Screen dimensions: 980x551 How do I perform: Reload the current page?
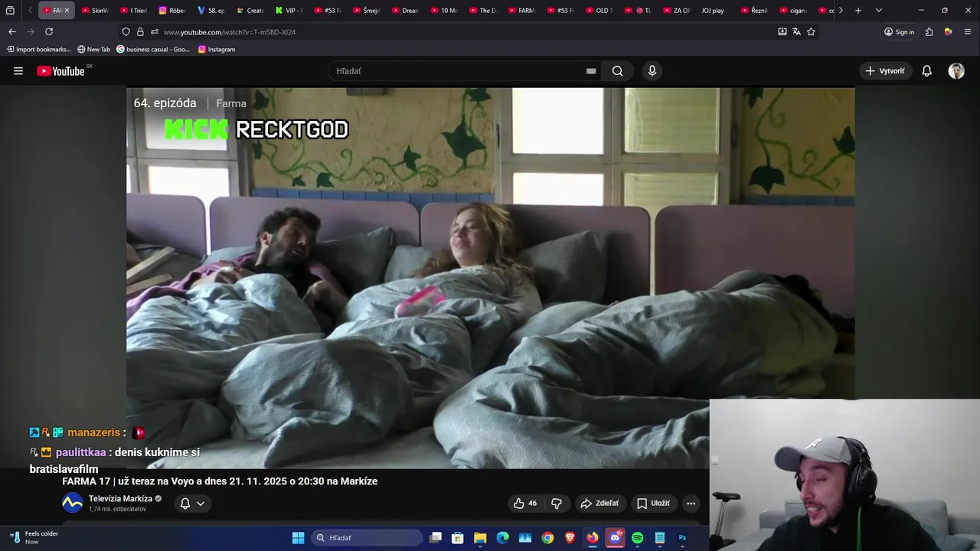pos(49,32)
